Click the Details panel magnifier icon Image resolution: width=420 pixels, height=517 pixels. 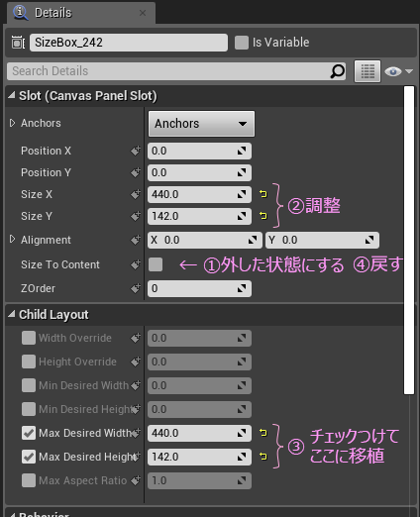(21, 13)
